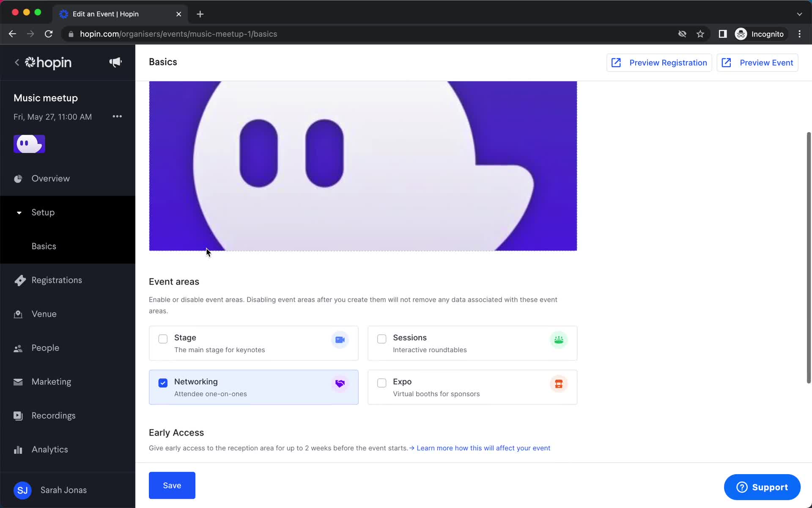Disable the Networking event area checkbox
Image resolution: width=812 pixels, height=508 pixels.
[163, 383]
